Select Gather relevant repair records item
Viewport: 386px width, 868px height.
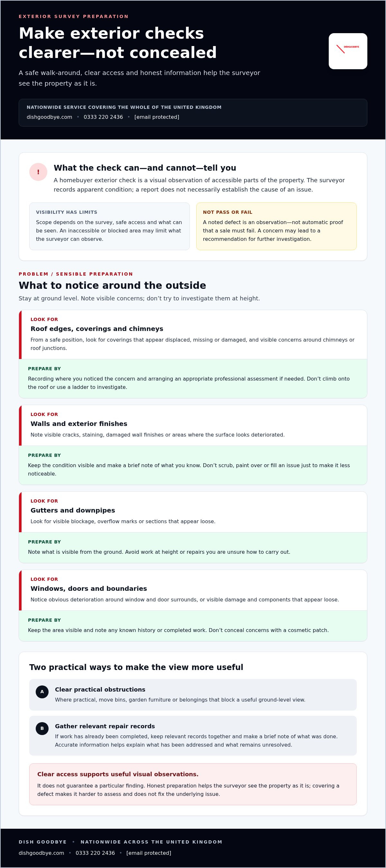click(x=193, y=736)
